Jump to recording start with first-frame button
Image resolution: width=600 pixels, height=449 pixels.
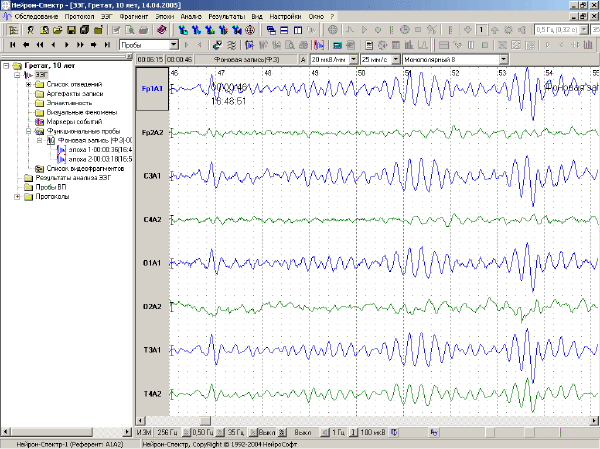point(13,45)
